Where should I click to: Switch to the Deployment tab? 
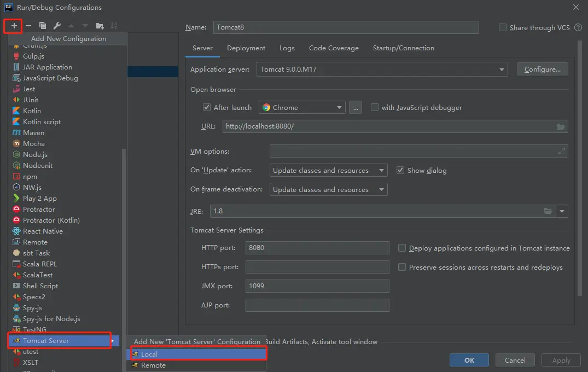[x=246, y=48]
